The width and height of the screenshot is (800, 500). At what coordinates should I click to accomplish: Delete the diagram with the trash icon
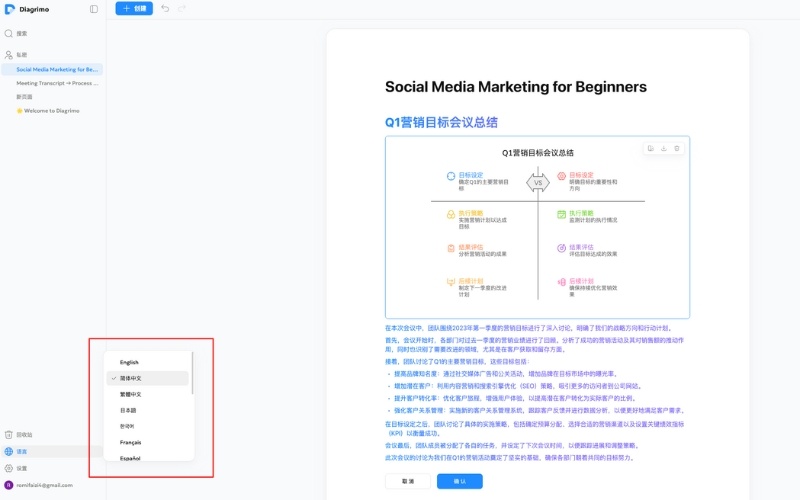(x=677, y=148)
